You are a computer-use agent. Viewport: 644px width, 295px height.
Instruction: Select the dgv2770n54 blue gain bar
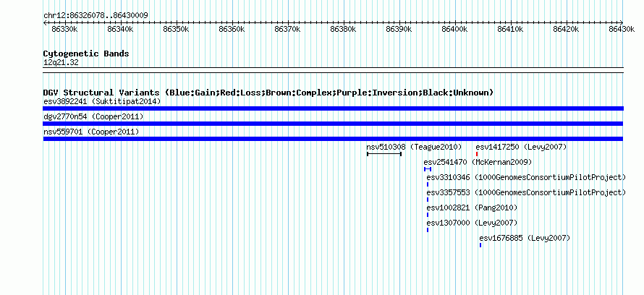[x=333, y=124]
